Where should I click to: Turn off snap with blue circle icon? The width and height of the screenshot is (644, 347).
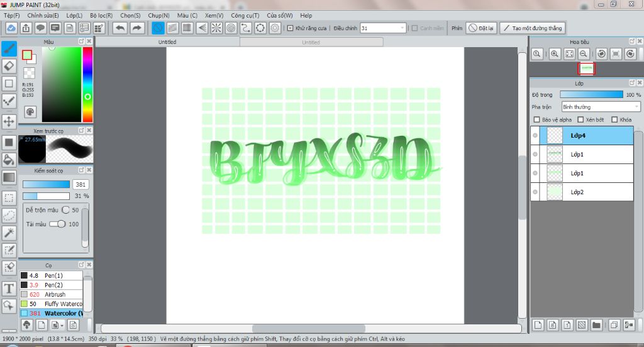pyautogui.click(x=158, y=28)
